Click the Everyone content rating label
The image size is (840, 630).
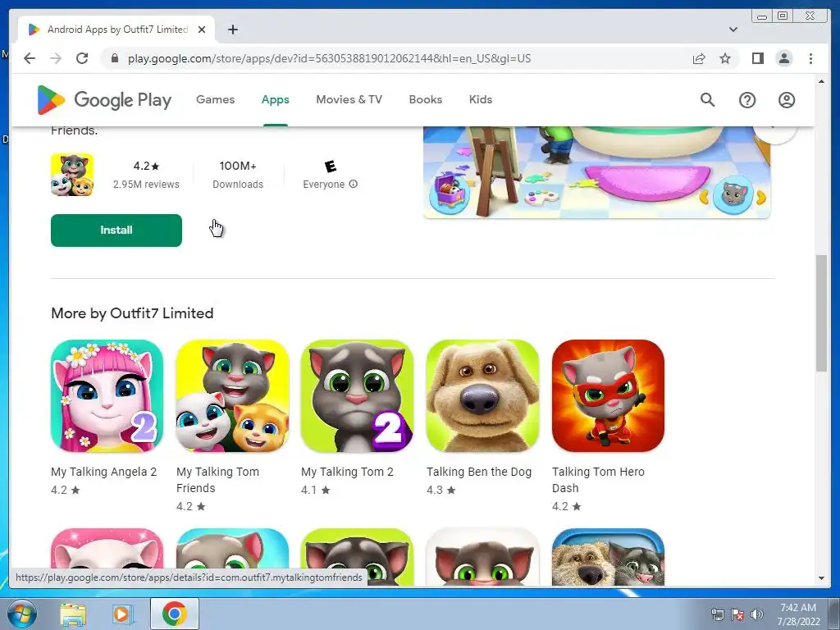click(323, 185)
